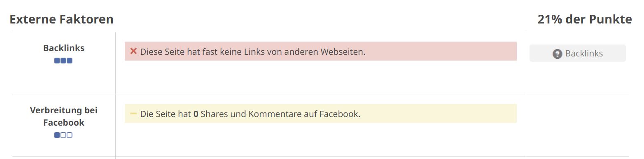Click the 21% der Punkte score text
The height and width of the screenshot is (159, 644).
[584, 19]
